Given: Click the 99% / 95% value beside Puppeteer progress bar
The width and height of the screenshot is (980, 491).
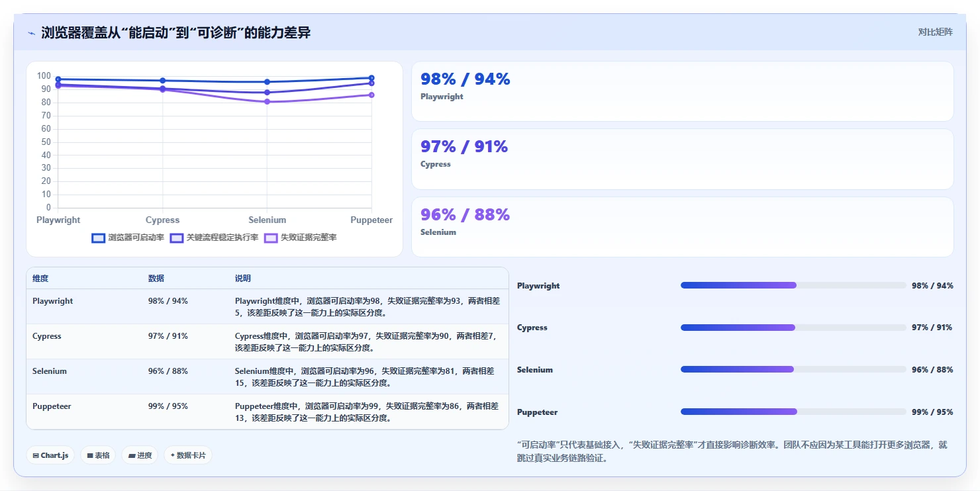Looking at the screenshot, I should pos(932,412).
